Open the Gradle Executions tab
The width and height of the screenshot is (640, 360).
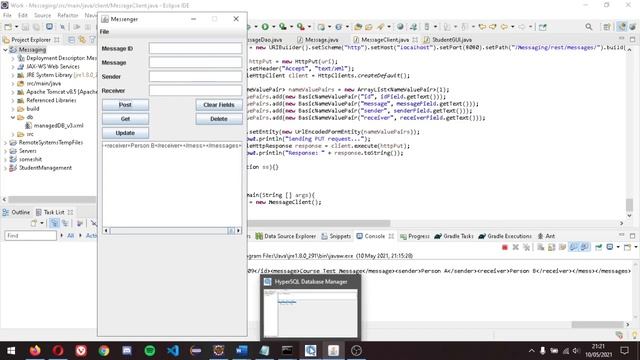[x=505, y=236]
